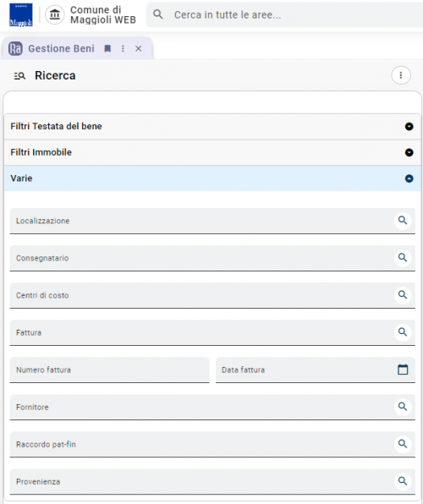
Task: Open Consegnatario lookup via magnifier icon
Action: (403, 258)
